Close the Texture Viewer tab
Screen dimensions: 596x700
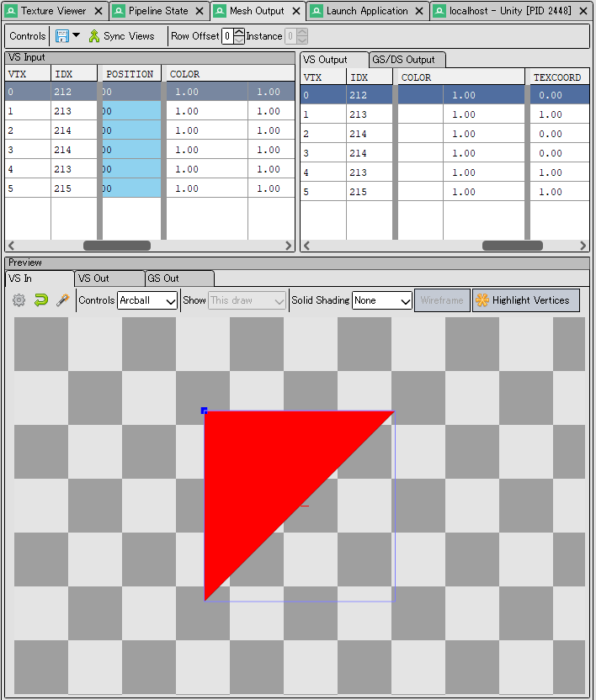[x=98, y=11]
